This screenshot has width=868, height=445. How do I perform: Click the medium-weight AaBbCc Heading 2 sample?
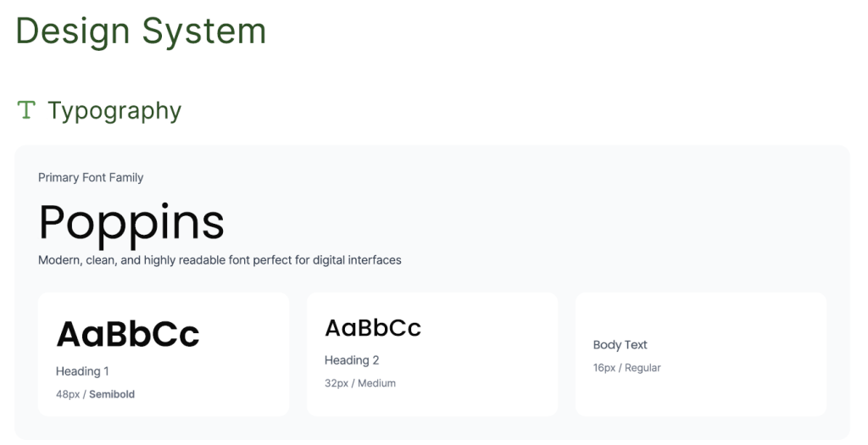click(x=373, y=328)
